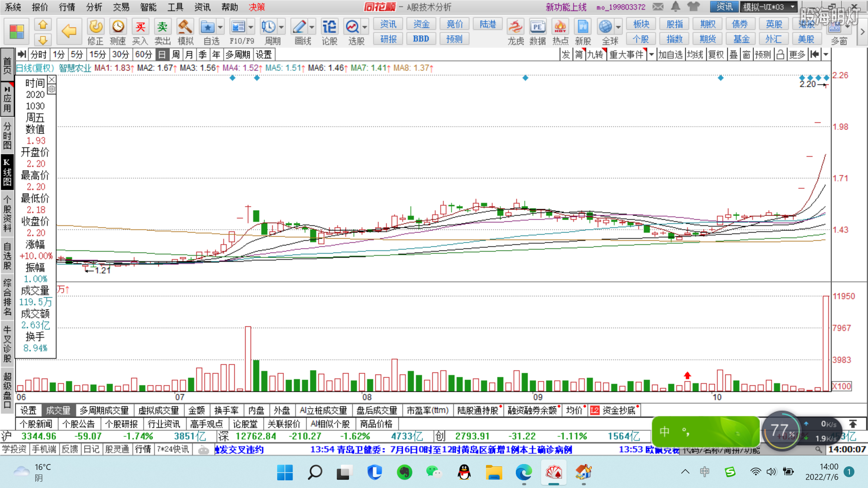Open the 热点 hot topics icon
This screenshot has height=488, width=868.
pyautogui.click(x=560, y=32)
